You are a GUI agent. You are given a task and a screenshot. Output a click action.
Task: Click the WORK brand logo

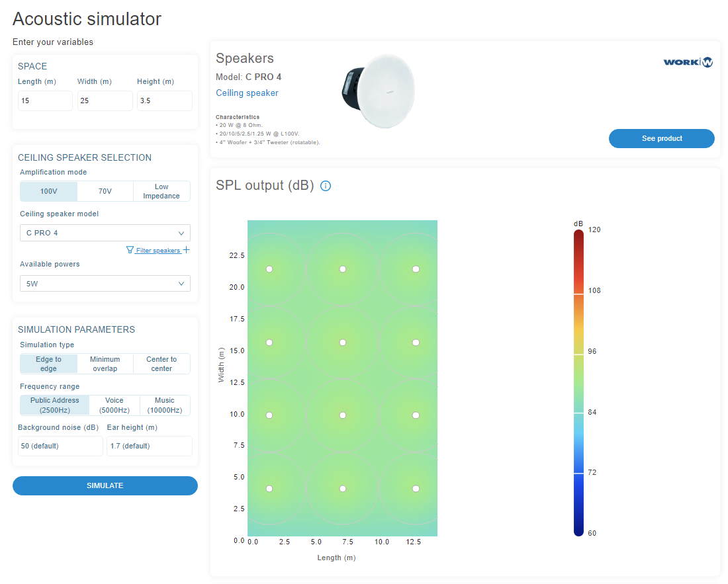click(x=688, y=62)
